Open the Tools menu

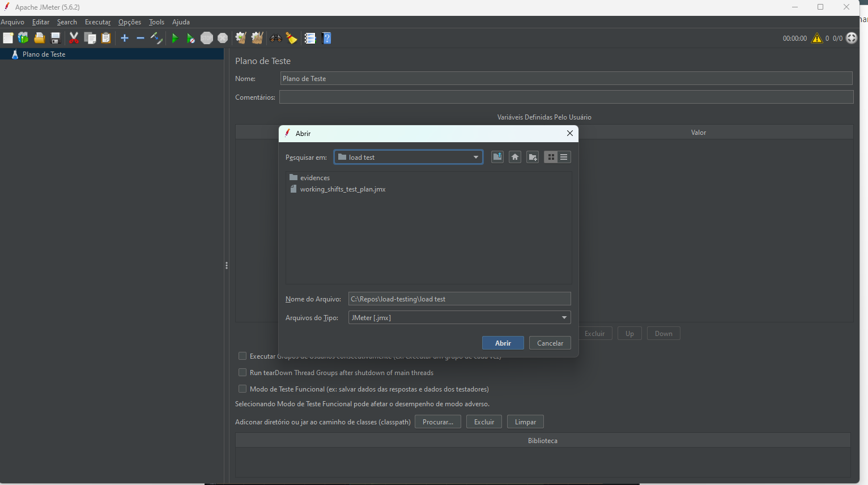[x=156, y=22]
